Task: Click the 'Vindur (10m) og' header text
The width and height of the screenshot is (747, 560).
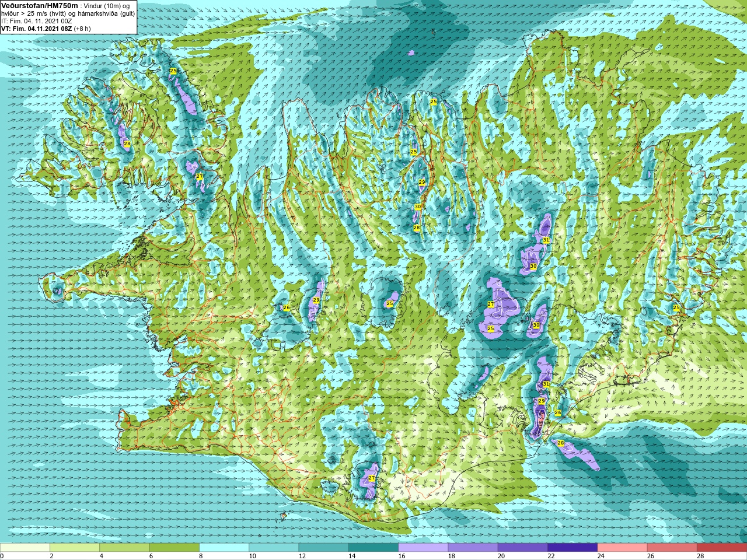Action: point(107,6)
